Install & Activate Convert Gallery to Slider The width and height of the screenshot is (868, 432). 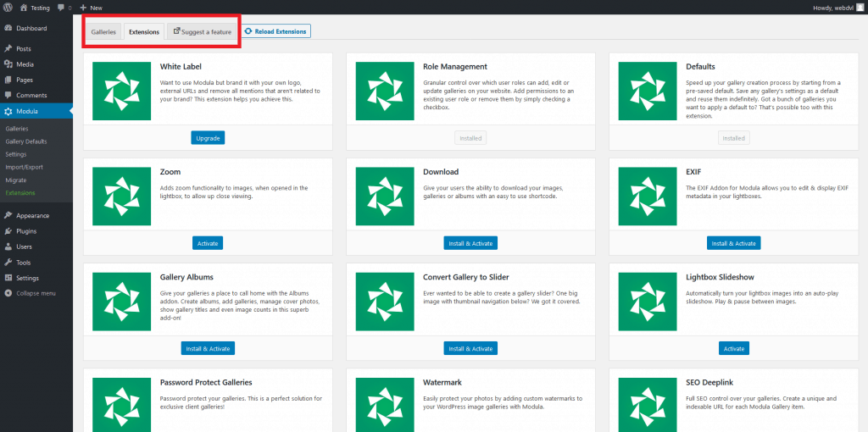pos(470,348)
